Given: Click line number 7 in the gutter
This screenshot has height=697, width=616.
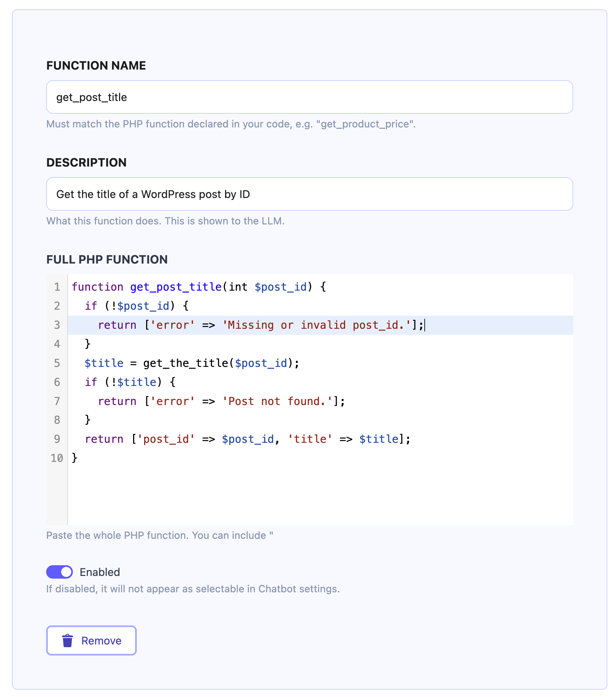Looking at the screenshot, I should point(57,401).
